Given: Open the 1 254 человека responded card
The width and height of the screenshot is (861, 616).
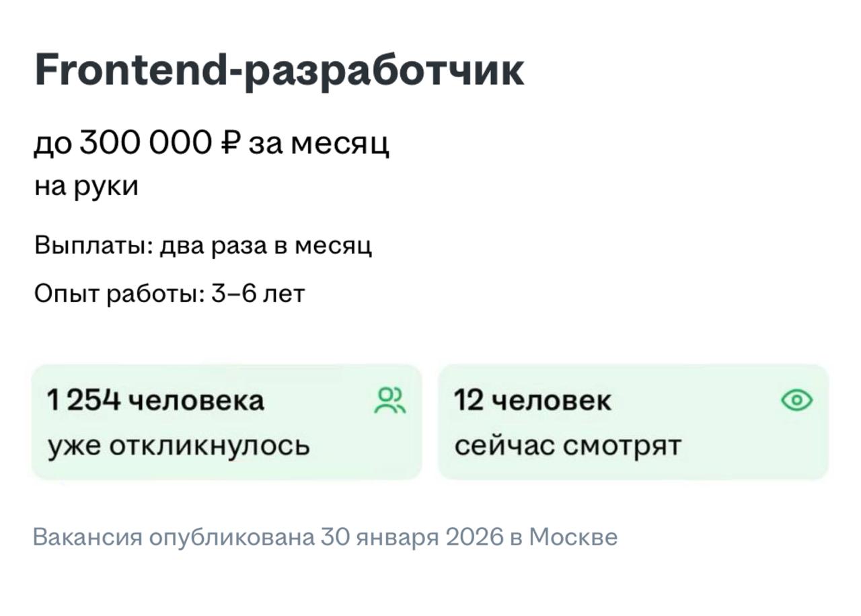Looking at the screenshot, I should click(x=227, y=422).
